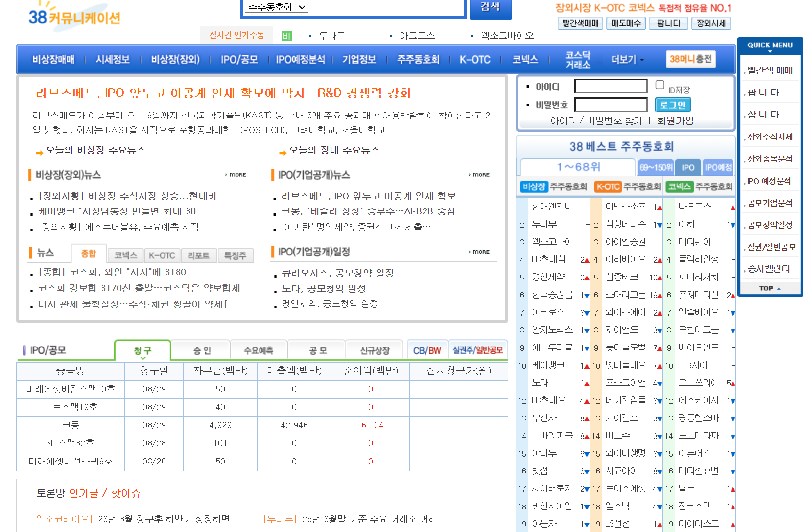Open the 리브스메드 IPO headline article

point(223,93)
